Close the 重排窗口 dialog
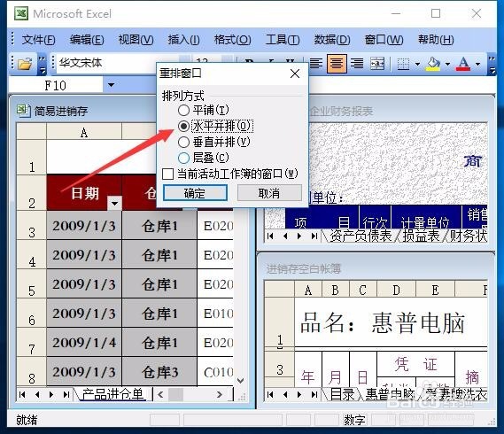 pos(295,74)
